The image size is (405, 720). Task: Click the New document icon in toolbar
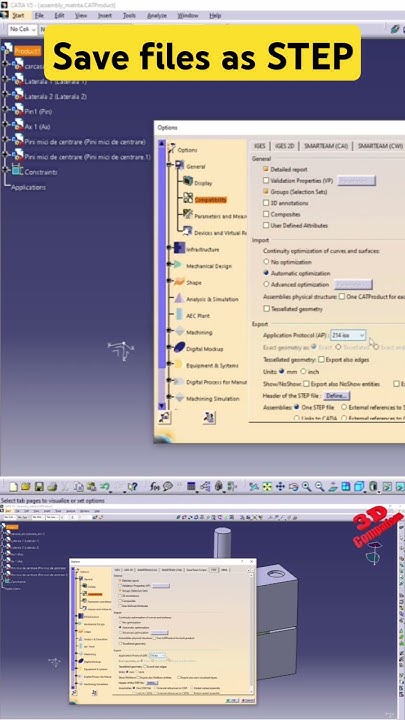14,486
